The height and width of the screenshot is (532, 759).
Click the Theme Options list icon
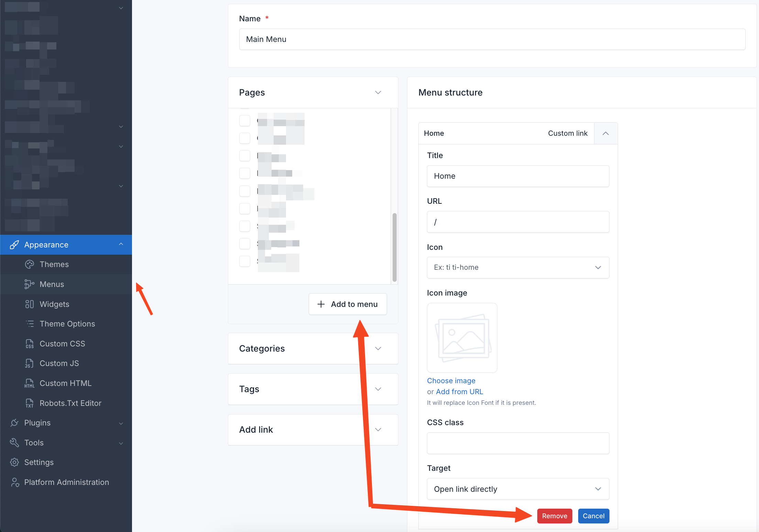coord(30,324)
